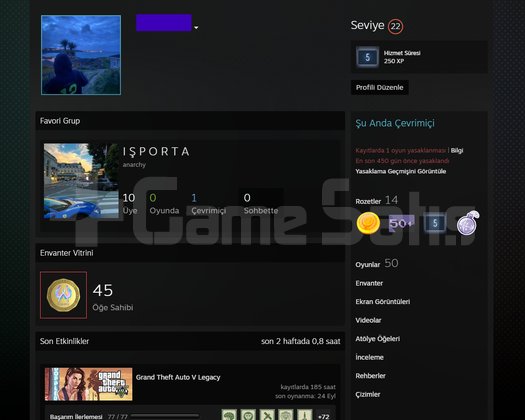This screenshot has width=525, height=420.
Task: Open the brain achievement icon
Action: pyautogui.click(x=229, y=415)
